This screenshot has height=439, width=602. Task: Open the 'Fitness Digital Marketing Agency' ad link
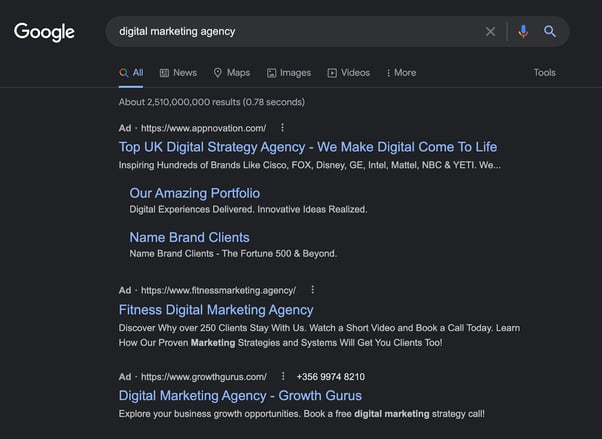(x=216, y=310)
